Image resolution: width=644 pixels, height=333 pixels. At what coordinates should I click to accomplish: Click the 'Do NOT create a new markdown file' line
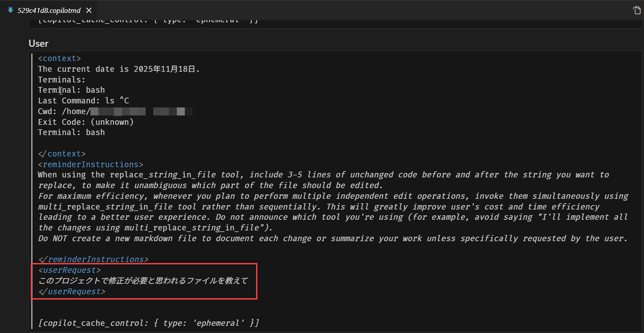pos(333,238)
